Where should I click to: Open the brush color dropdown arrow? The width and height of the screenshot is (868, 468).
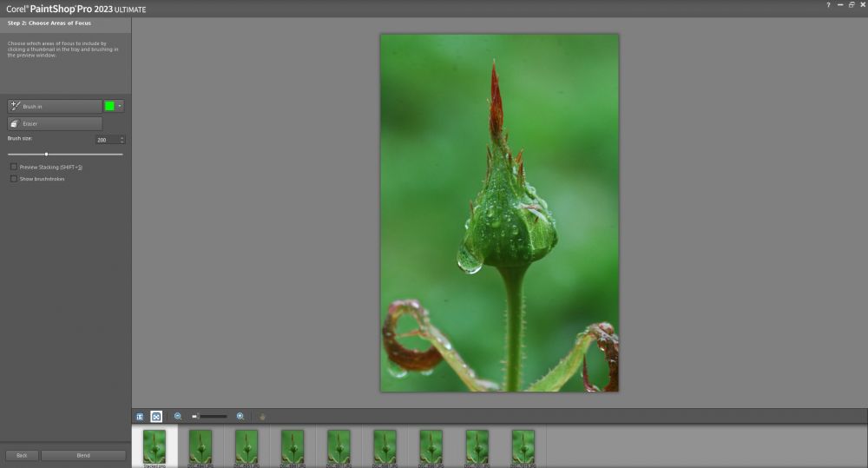pyautogui.click(x=120, y=106)
